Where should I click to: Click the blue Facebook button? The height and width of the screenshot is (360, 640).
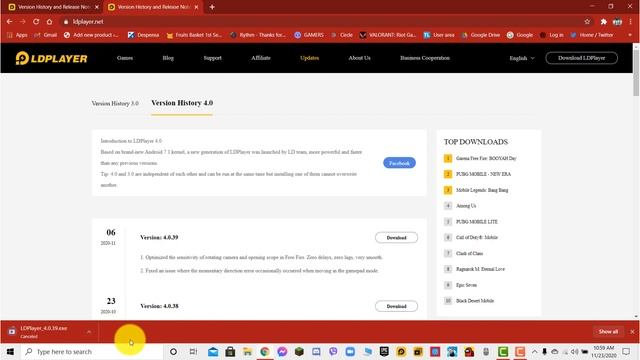[x=399, y=163]
